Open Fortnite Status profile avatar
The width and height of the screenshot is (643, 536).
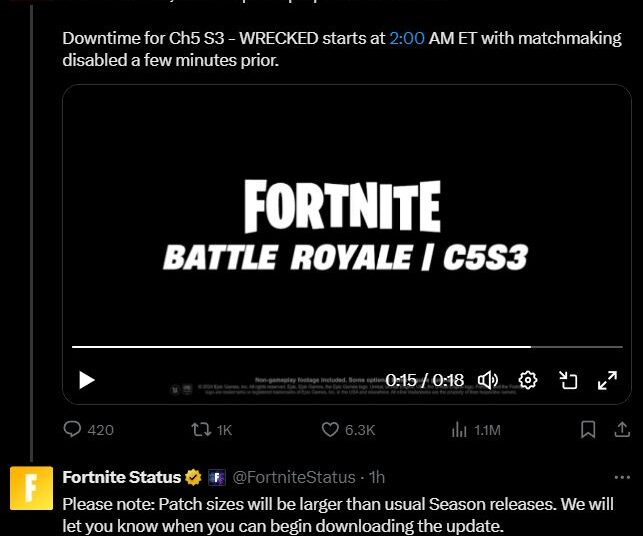click(x=32, y=488)
